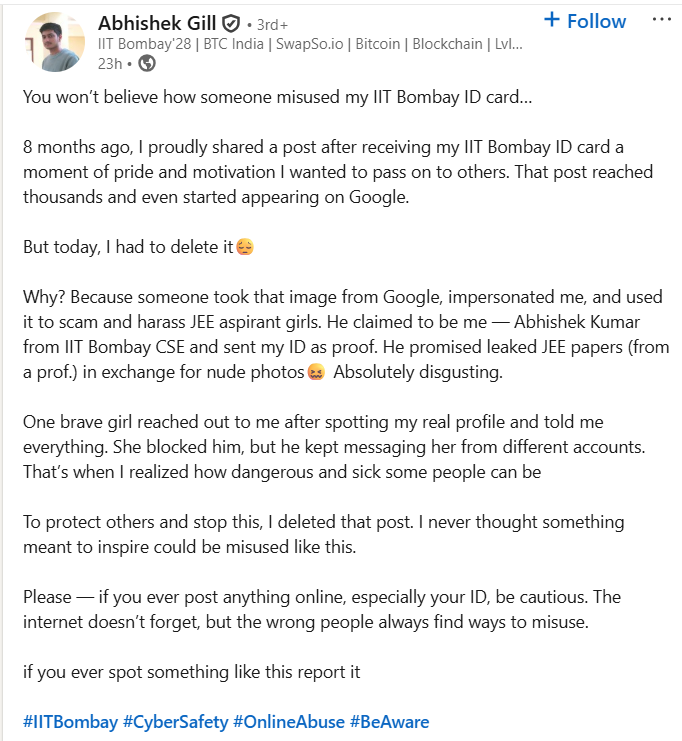Viewport: 682px width, 741px height.
Task: Click the line ending "report it"
Action: click(192, 672)
